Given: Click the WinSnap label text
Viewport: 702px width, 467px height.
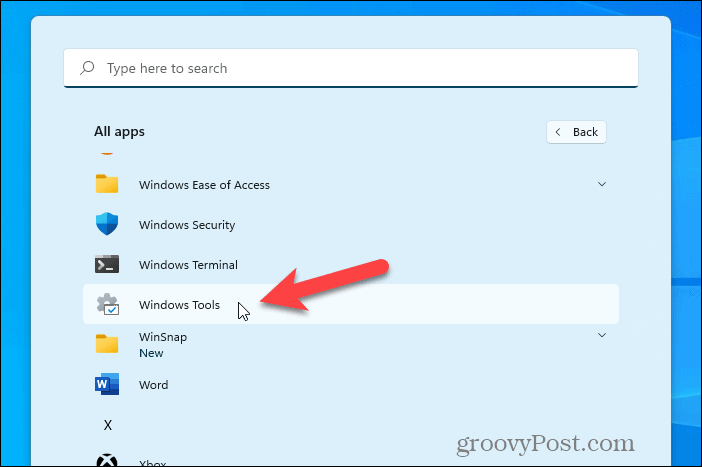Looking at the screenshot, I should (x=163, y=337).
